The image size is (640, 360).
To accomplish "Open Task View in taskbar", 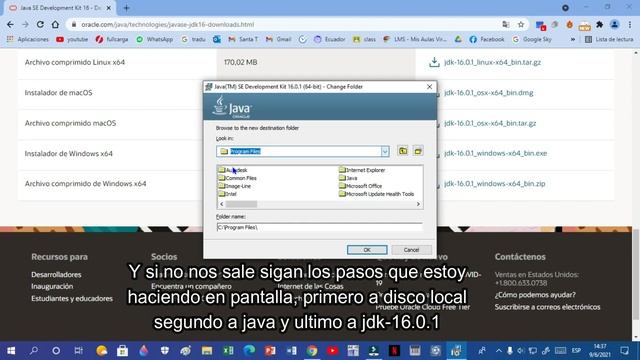I will click(78, 351).
